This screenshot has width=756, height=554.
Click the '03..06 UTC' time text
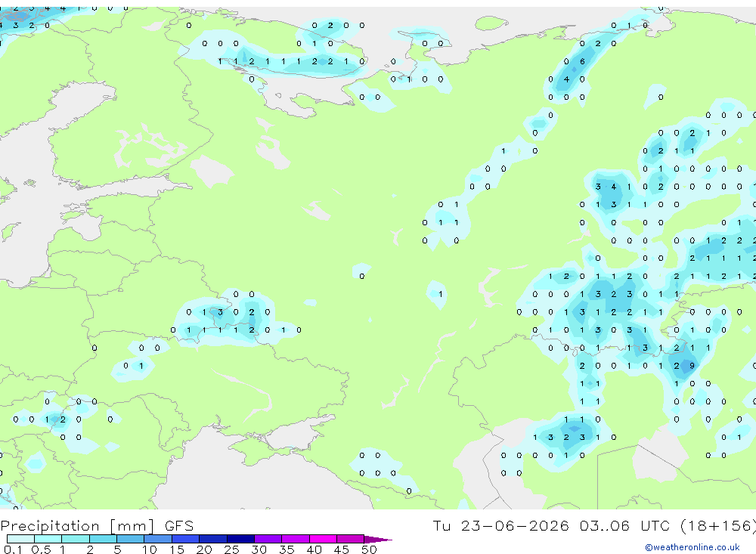pos(625,525)
